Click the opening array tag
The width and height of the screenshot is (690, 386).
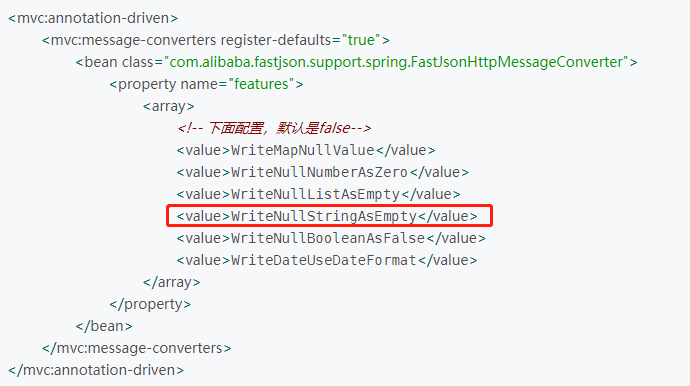169,106
